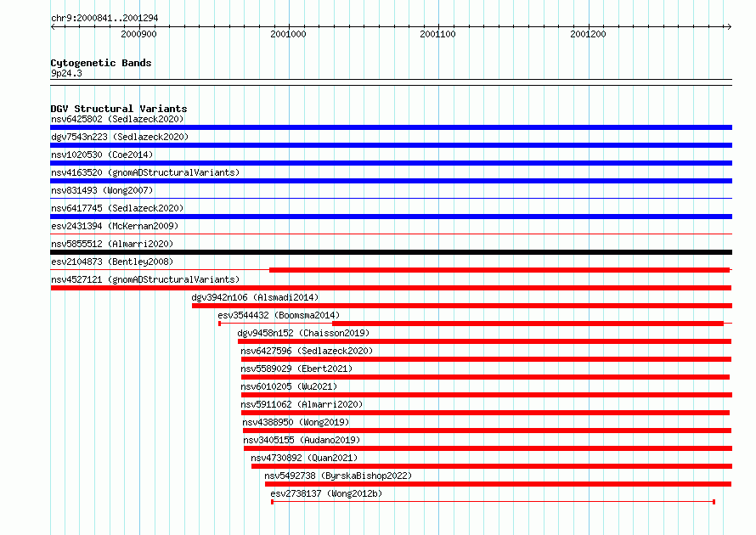Select the nsv4388950 (Wong2019) label
756x535 pixels.
click(296, 422)
